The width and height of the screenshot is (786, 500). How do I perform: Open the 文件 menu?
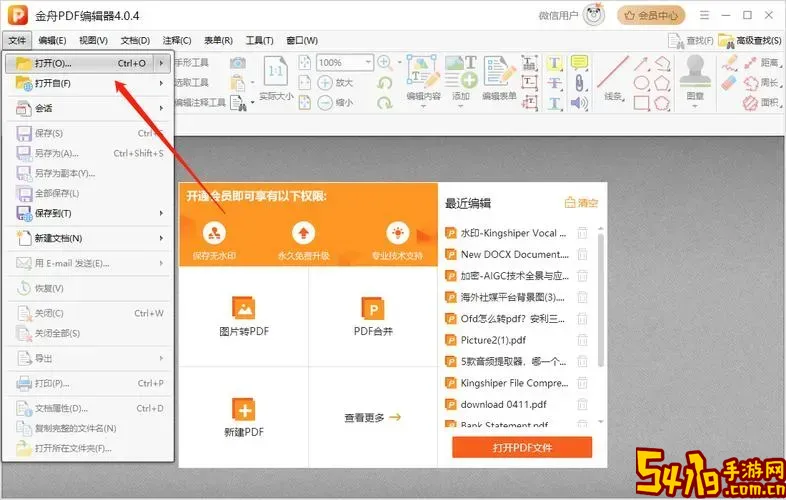(x=17, y=41)
